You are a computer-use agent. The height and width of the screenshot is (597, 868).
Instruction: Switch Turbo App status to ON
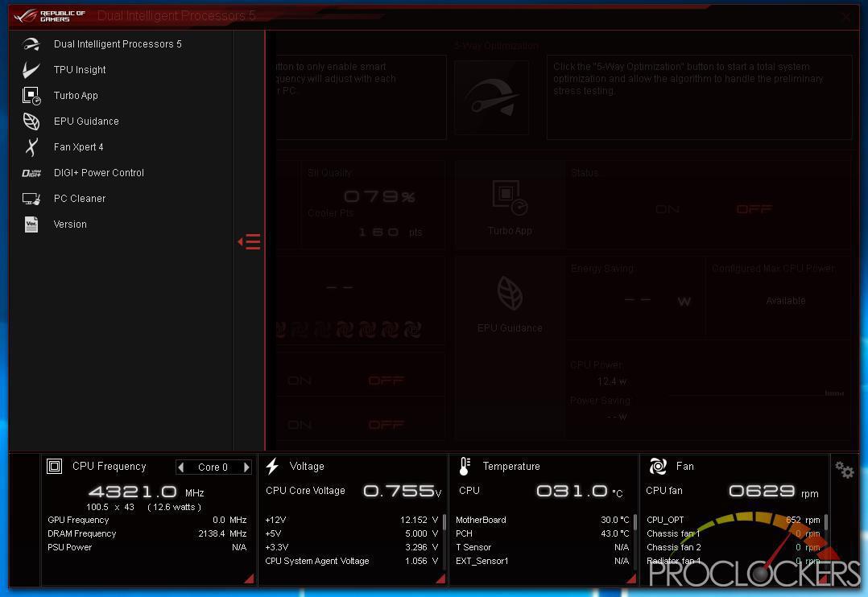(x=667, y=209)
